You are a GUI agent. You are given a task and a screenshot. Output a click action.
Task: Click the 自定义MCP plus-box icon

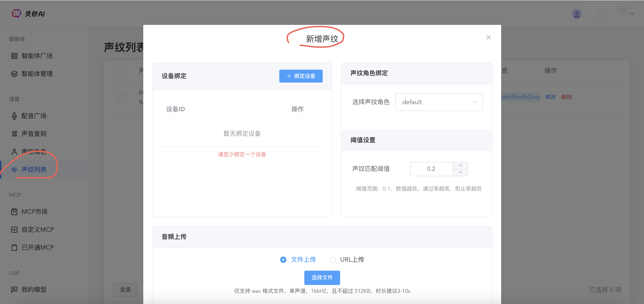[14, 230]
